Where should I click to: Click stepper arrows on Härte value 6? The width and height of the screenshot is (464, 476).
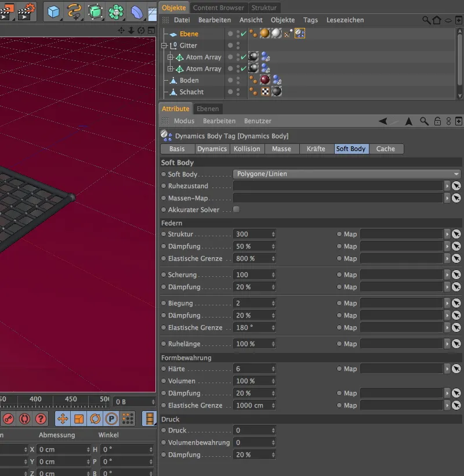pos(273,369)
